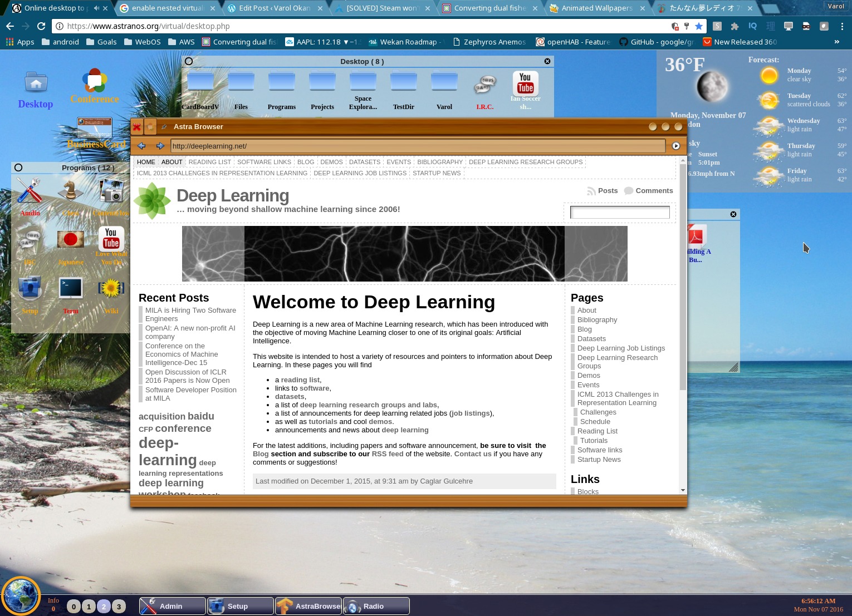
Task: Open 'OpenAI: A new non-profit AI company' post
Action: click(x=190, y=332)
